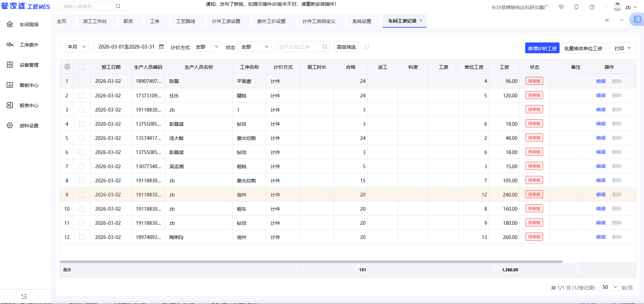The height and width of the screenshot is (304, 644).
Task: Check the row checkbox for 陈磊
Action: click(81, 81)
